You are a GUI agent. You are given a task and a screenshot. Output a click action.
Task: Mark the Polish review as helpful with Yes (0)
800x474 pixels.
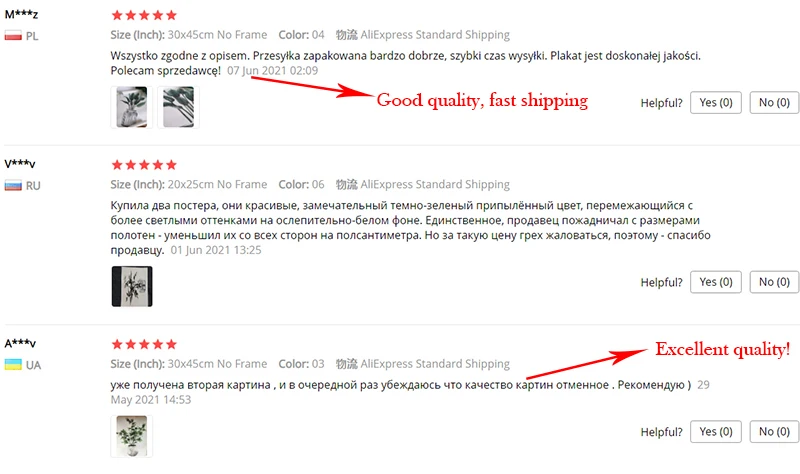tap(715, 103)
